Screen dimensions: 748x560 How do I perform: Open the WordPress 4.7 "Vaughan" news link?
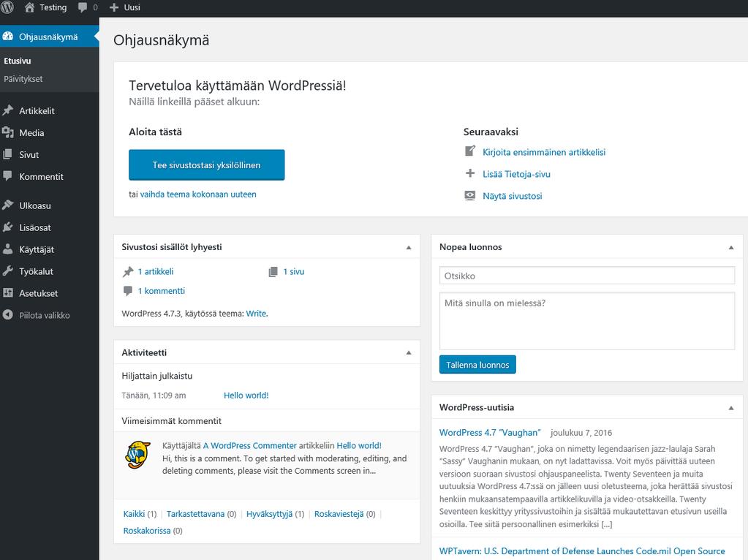[490, 433]
